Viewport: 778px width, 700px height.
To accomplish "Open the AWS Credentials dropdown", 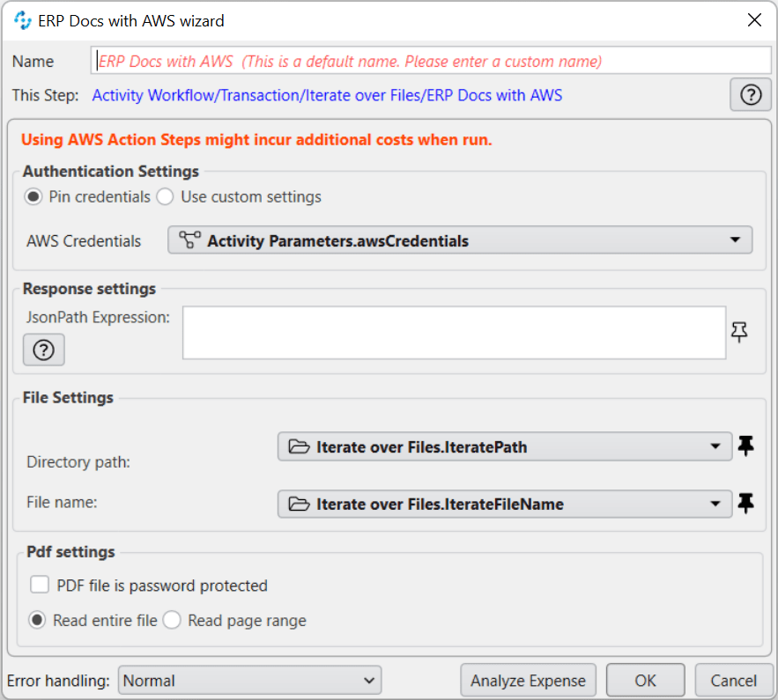I will (x=736, y=240).
